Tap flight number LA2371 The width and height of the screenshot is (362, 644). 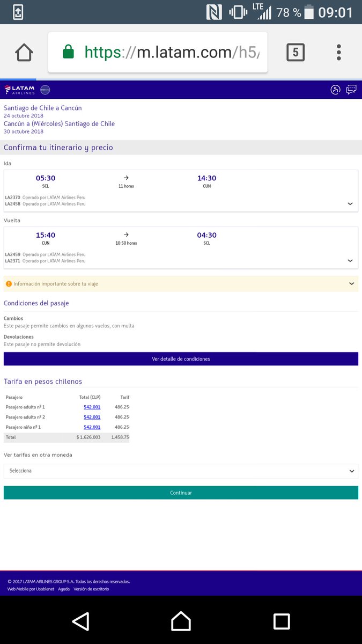[12, 261]
